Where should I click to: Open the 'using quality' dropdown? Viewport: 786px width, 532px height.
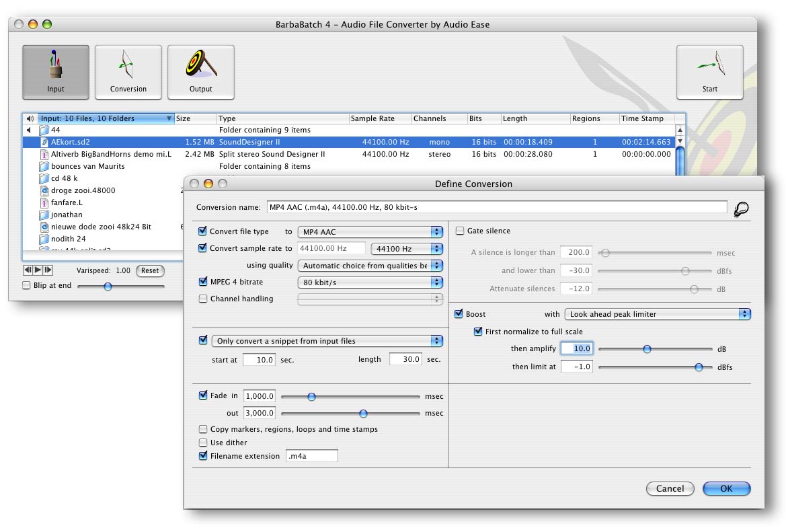tap(370, 266)
